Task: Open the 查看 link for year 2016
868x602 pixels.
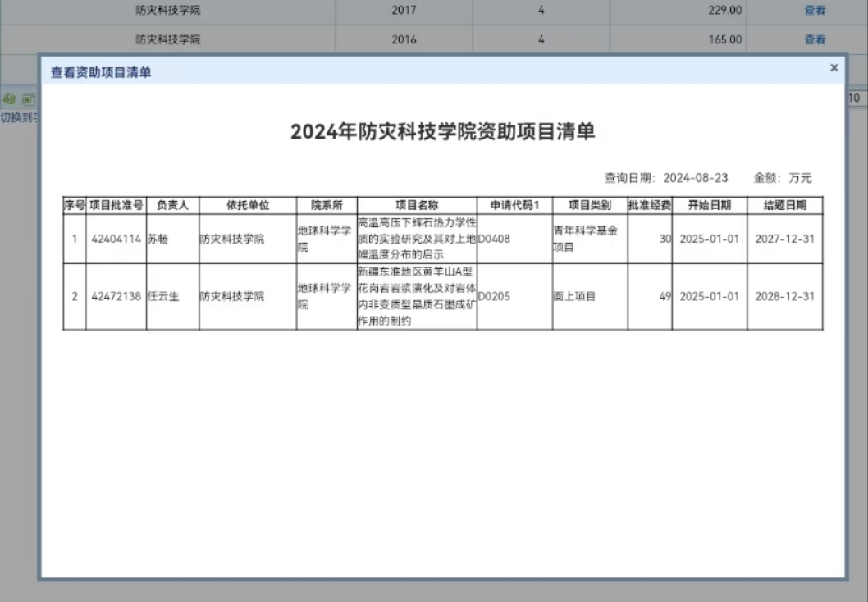Action: (x=815, y=39)
